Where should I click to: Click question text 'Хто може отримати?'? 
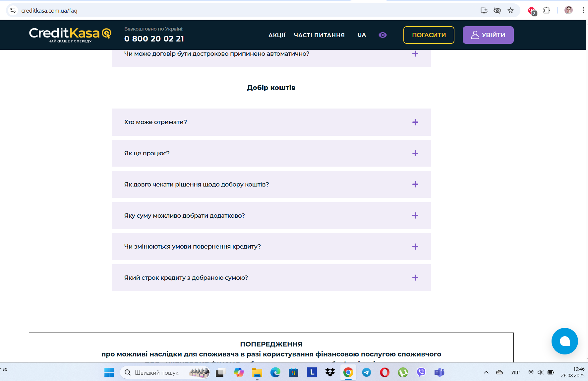(x=155, y=122)
